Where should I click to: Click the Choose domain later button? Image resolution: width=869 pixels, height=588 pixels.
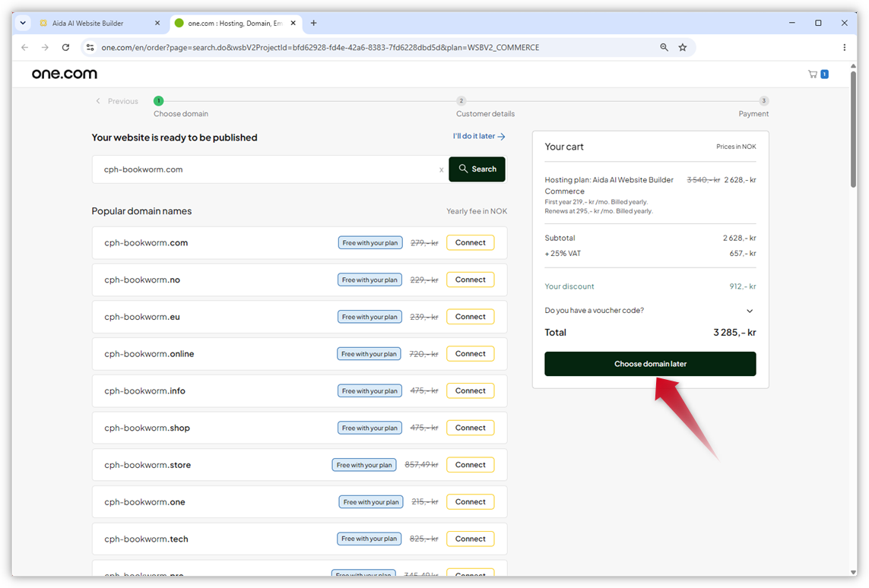650,364
